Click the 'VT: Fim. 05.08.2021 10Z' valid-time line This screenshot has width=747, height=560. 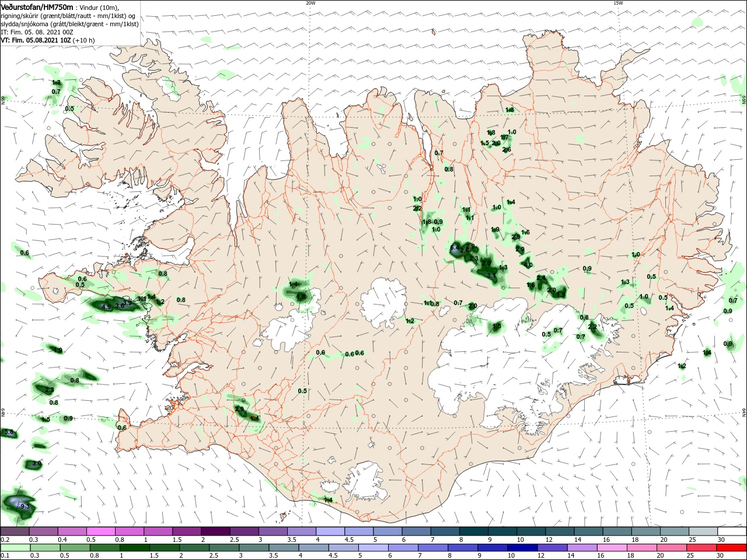point(36,40)
